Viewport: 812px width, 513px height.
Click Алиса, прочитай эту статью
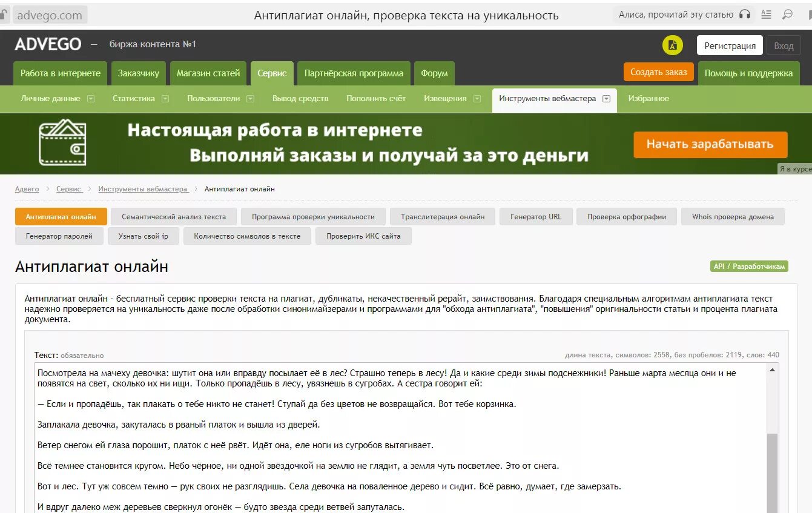coord(676,15)
